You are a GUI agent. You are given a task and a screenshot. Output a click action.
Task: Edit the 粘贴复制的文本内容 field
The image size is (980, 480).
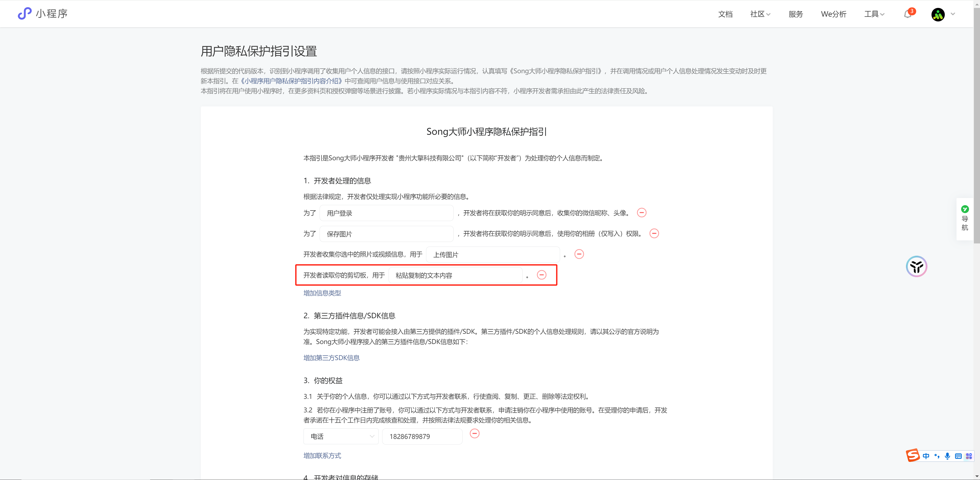(455, 275)
